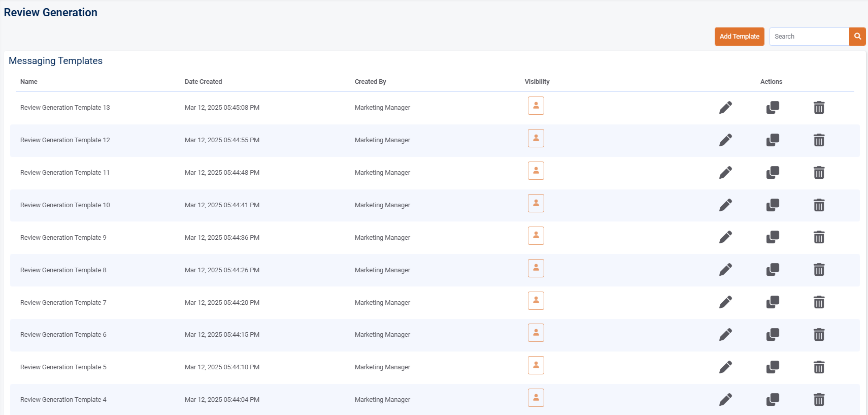Focus the Search input field
868x415 pixels.
tap(809, 37)
